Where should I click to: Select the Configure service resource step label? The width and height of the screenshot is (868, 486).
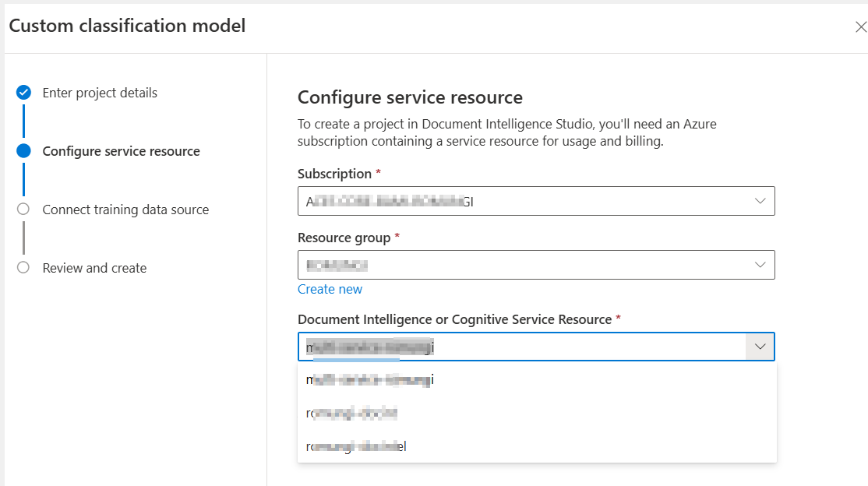121,151
